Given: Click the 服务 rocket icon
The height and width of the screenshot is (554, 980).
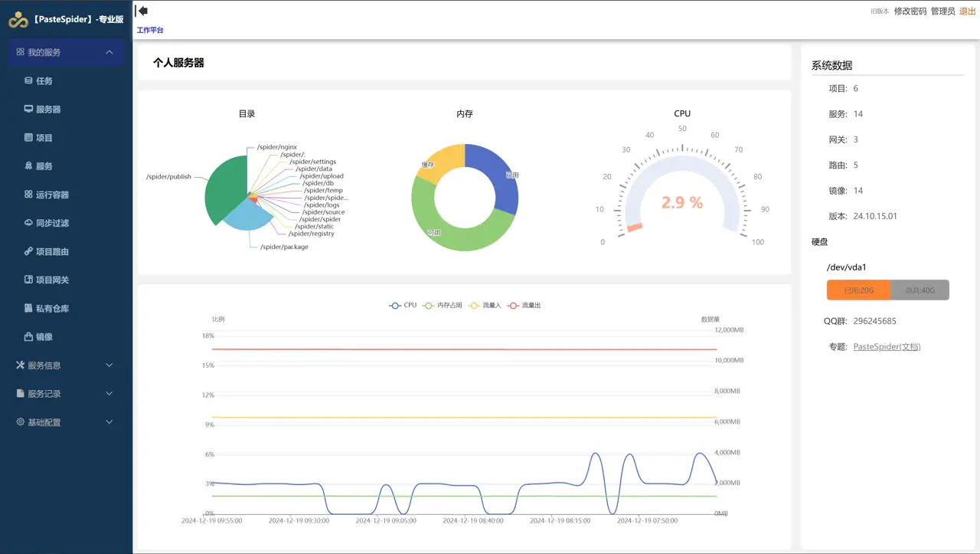Looking at the screenshot, I should pos(28,166).
